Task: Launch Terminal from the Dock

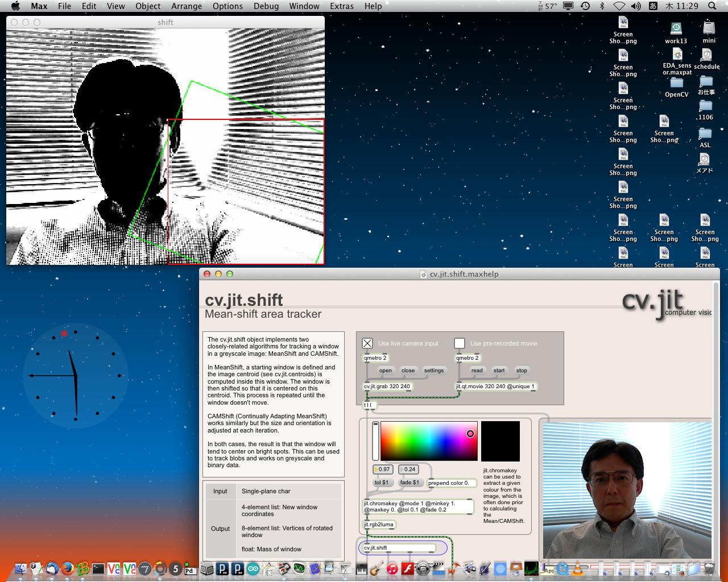Action: (98, 568)
